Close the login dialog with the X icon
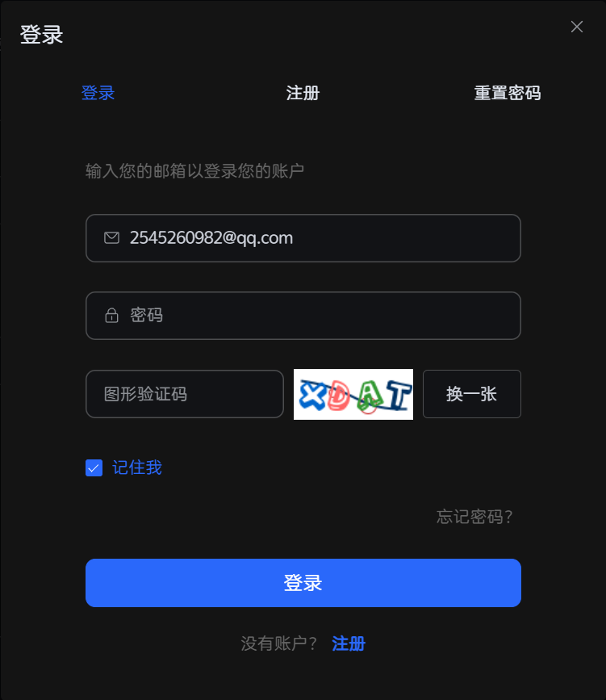Image resolution: width=606 pixels, height=700 pixels. point(577,27)
